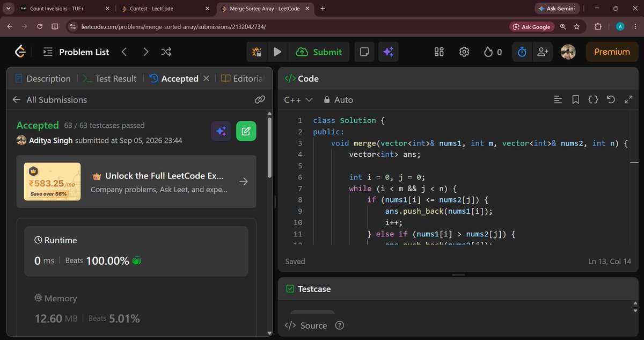The width and height of the screenshot is (644, 340).
Task: Open the Chrome three-dot menu
Action: point(634,26)
